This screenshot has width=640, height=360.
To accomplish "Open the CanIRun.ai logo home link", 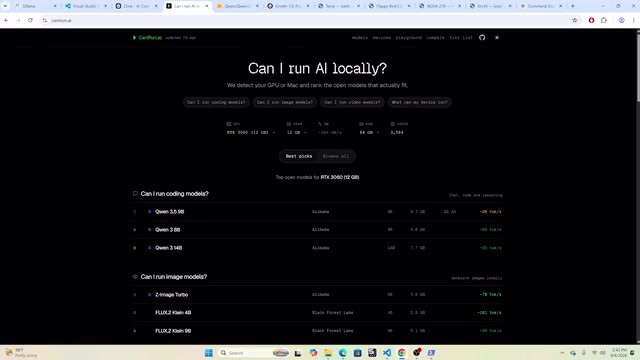I will (147, 38).
